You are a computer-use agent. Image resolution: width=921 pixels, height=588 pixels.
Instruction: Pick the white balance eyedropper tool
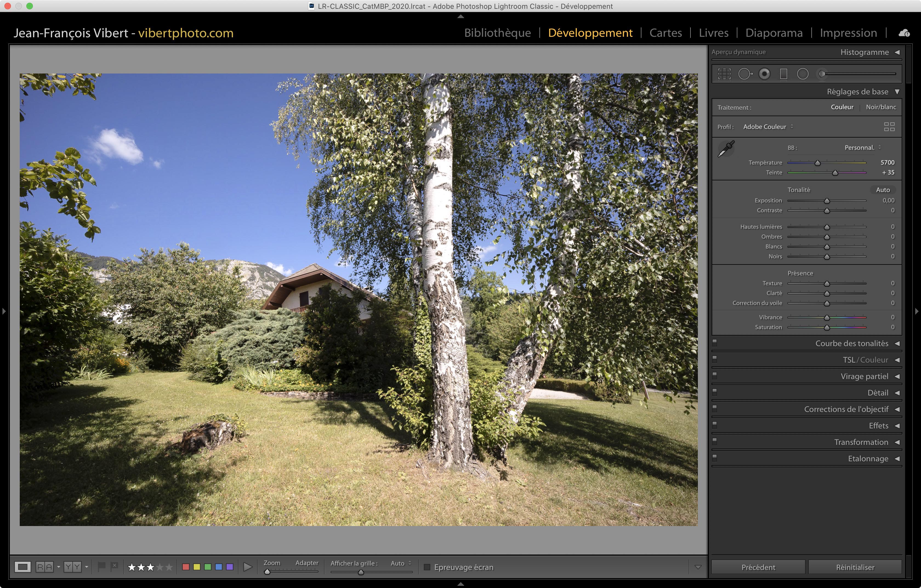coord(726,148)
